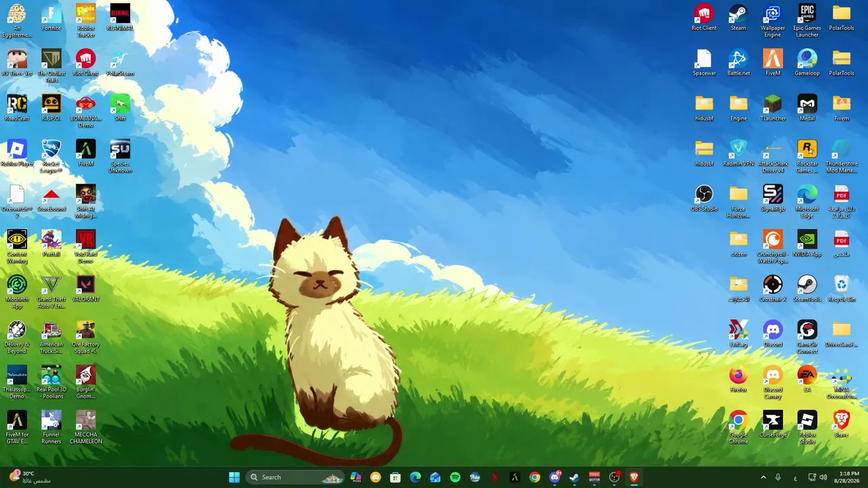Select the EA app desktop icon
Screen dimensions: 868x488
[807, 379]
